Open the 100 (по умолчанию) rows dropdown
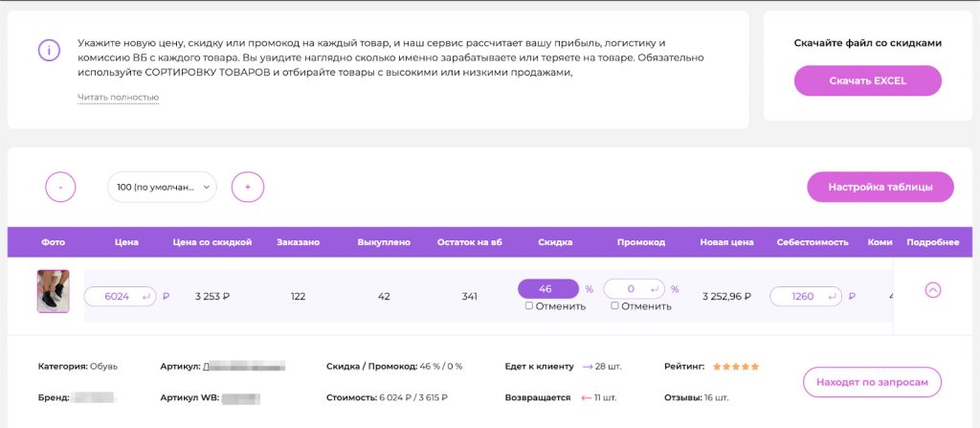980x428 pixels. [x=162, y=187]
